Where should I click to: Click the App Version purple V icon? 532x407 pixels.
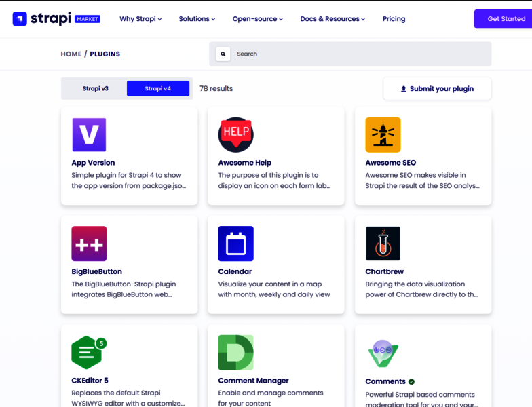tap(89, 134)
